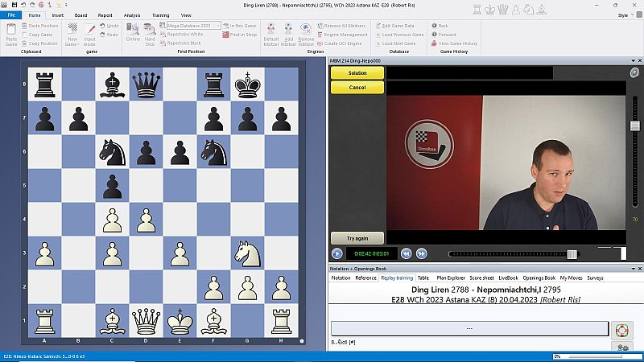Image resolution: width=644 pixels, height=362 pixels.
Task: Click the video progress slider handle
Action: click(572, 254)
